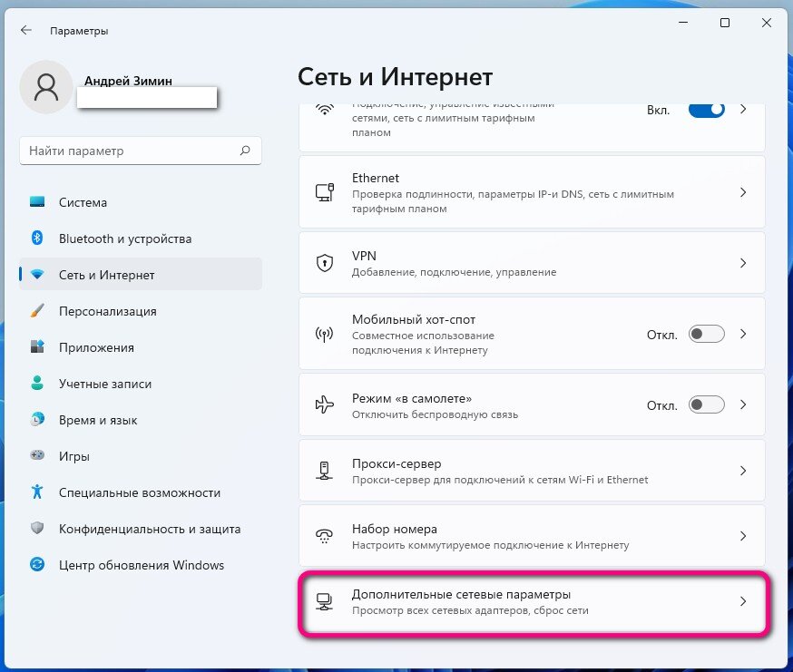Open Конфиденциальность и защита

(141, 529)
